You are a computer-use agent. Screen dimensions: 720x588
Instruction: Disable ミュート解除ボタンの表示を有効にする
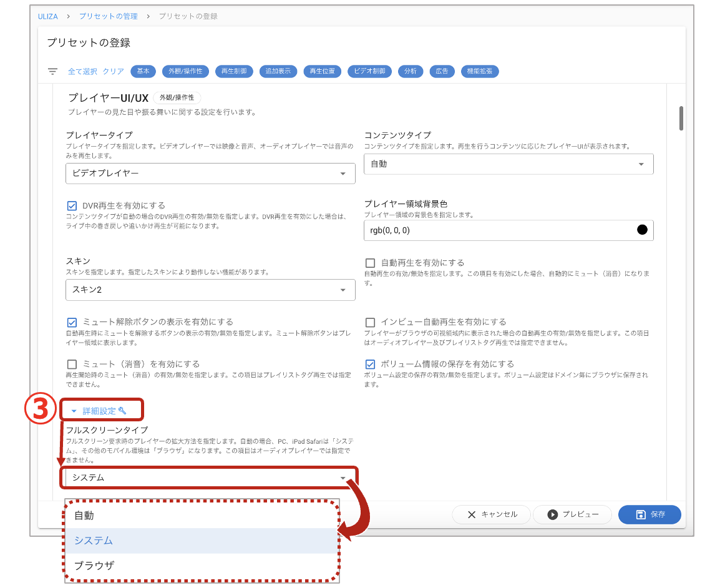click(72, 321)
